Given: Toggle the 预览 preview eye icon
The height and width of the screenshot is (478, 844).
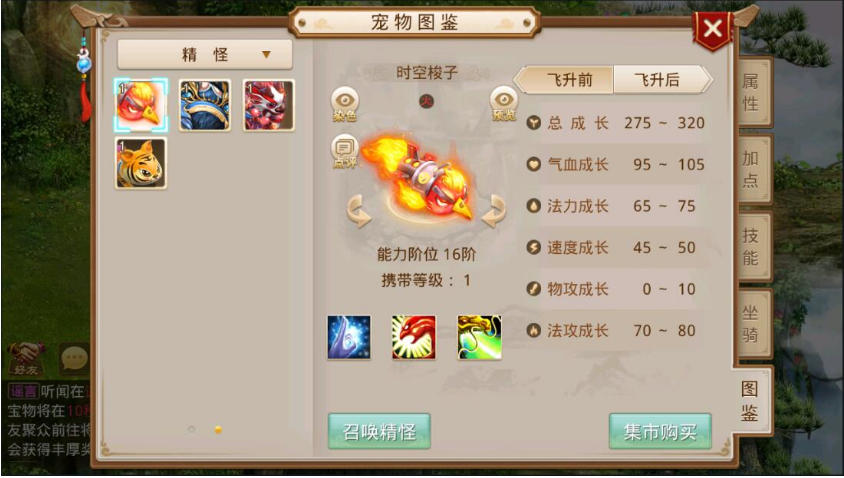Looking at the screenshot, I should point(504,104).
